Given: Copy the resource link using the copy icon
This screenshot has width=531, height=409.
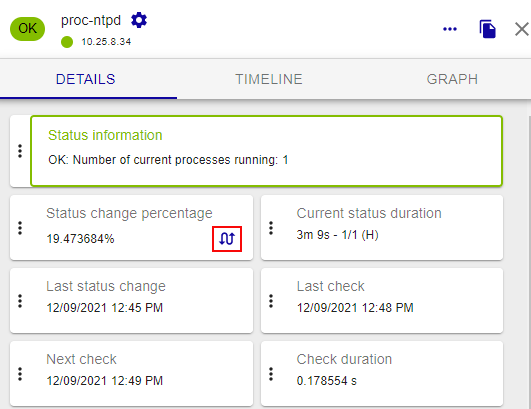Looking at the screenshot, I should coord(487,29).
